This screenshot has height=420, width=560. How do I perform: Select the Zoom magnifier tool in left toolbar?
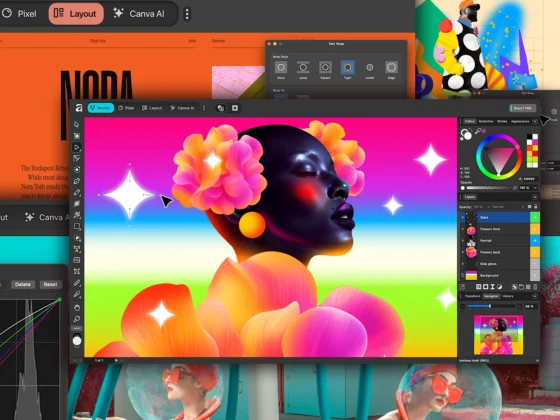coord(77,319)
